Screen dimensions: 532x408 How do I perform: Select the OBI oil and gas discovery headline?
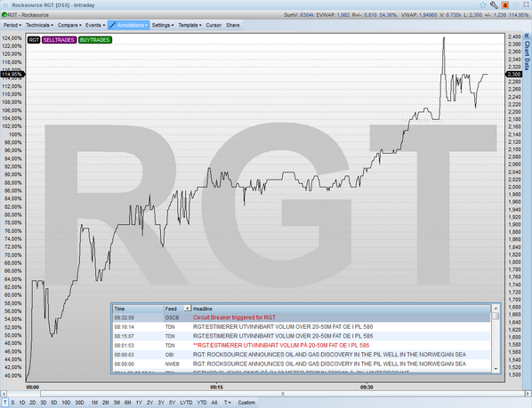329,355
